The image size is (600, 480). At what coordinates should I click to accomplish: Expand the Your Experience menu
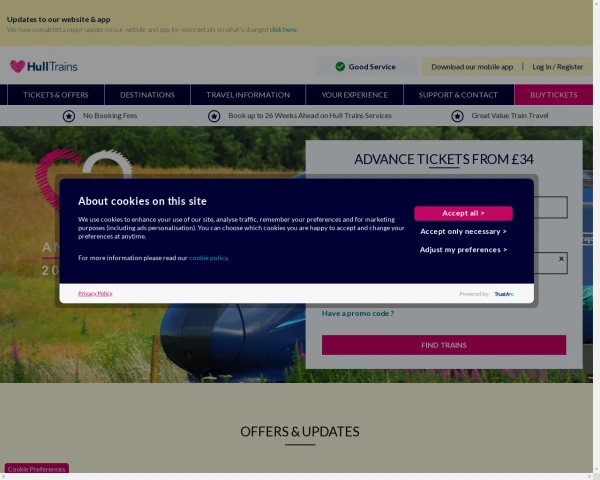point(354,95)
